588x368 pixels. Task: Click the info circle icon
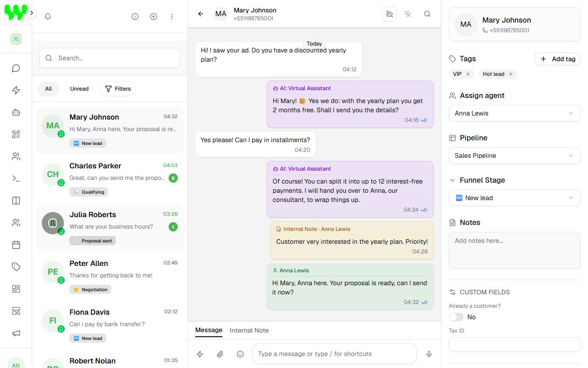pyautogui.click(x=135, y=17)
